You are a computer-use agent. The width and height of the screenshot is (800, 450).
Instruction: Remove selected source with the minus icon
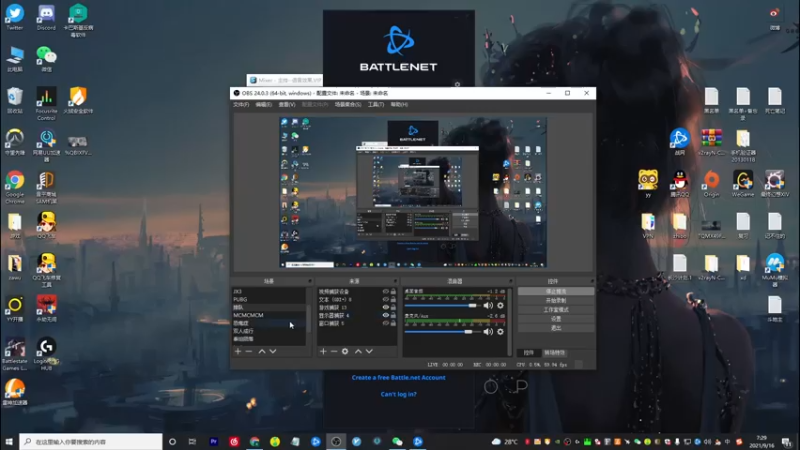click(334, 351)
